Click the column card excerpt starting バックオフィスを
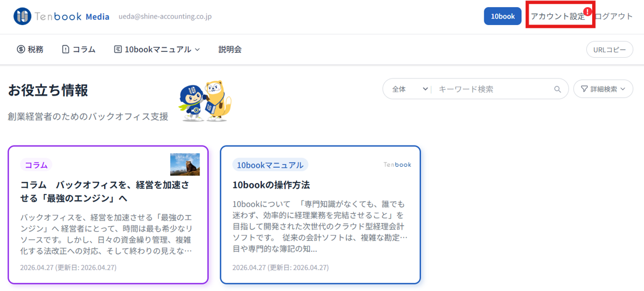The height and width of the screenshot is (291, 644). click(106, 234)
